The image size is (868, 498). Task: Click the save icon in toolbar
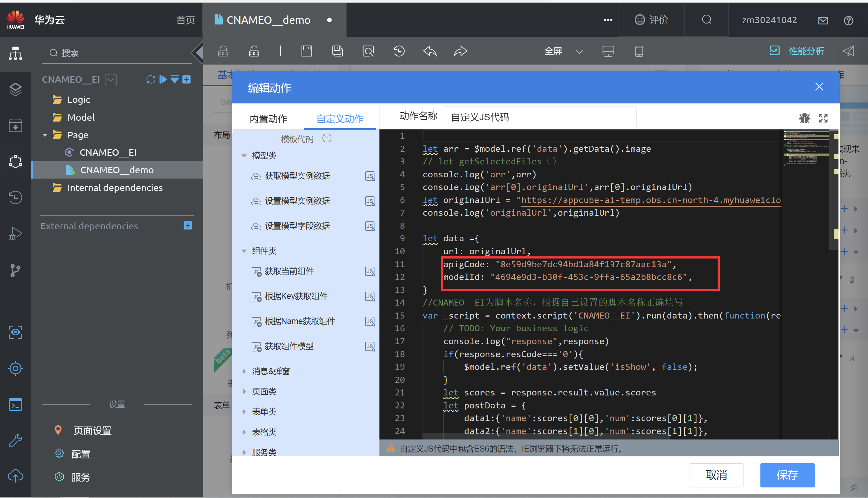click(307, 51)
